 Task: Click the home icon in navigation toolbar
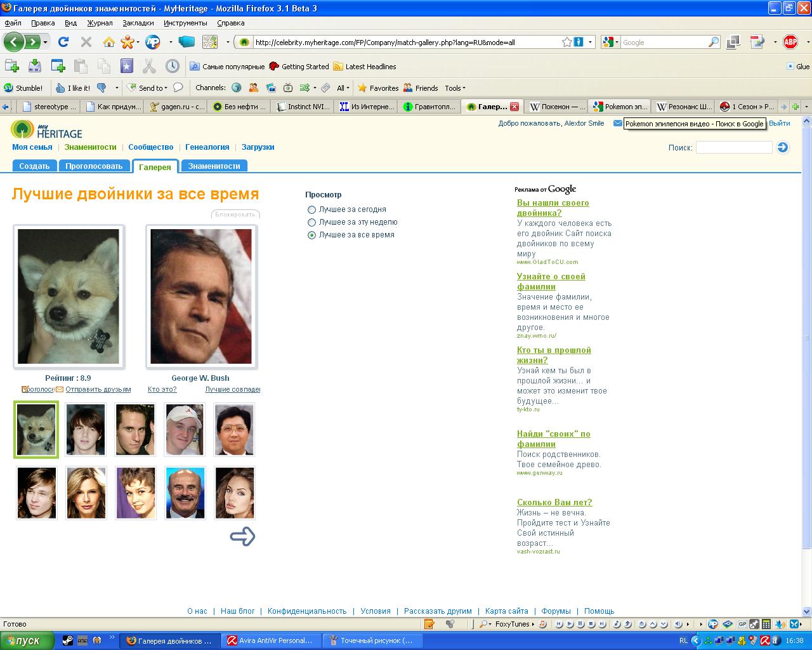(x=109, y=42)
